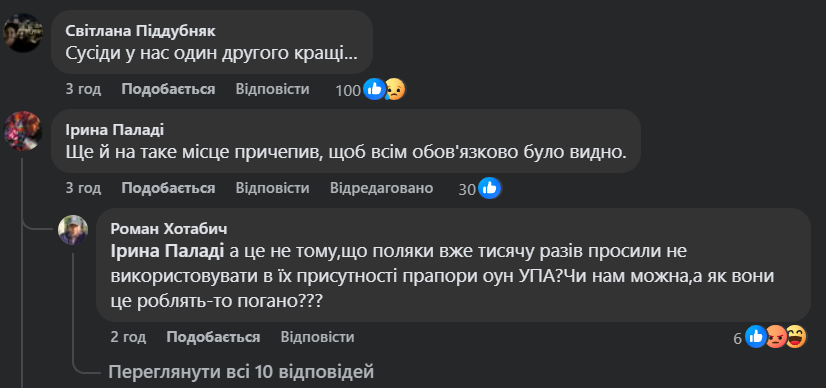
Task: Reply to Ірина Паладі's comment with Відповісти
Action: coord(272,188)
